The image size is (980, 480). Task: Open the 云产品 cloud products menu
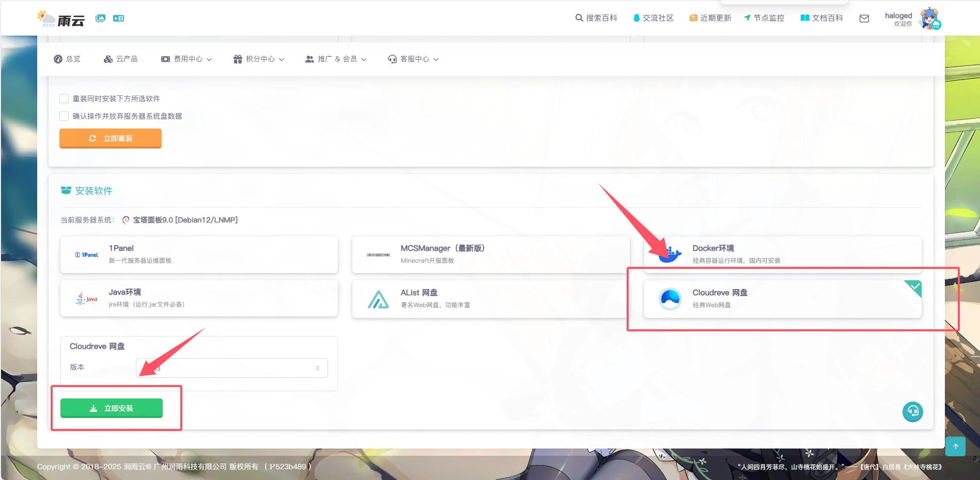tap(121, 59)
